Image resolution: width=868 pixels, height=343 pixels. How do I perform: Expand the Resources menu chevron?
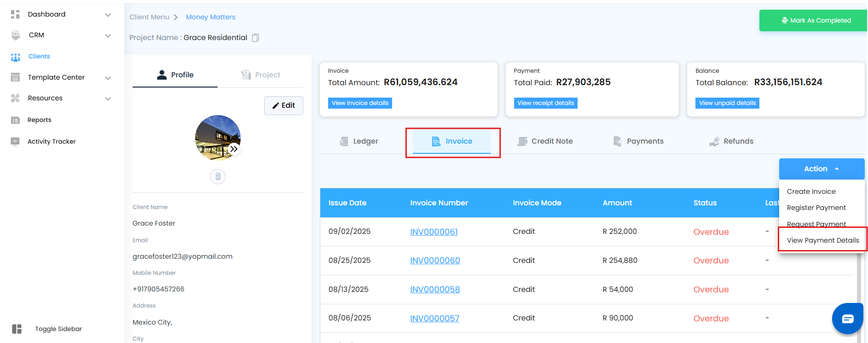(108, 99)
